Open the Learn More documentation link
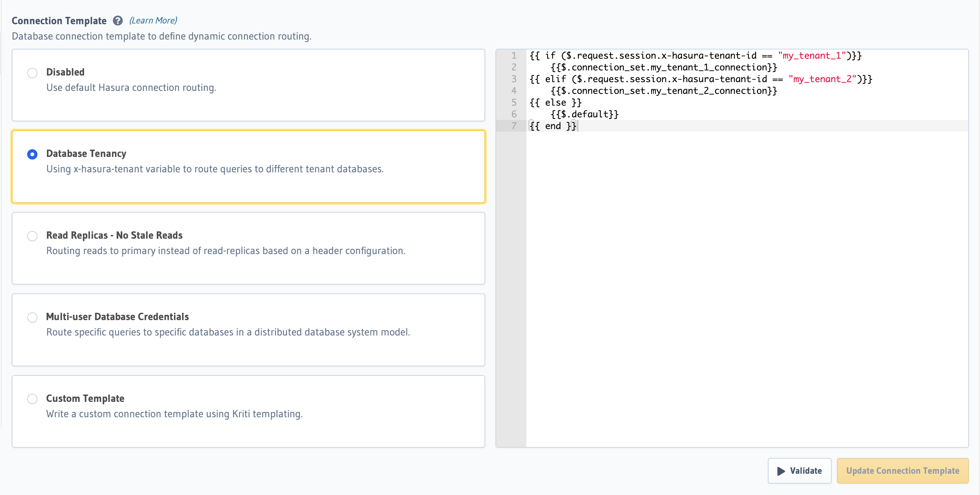Viewport: 980px width, 495px height. tap(153, 20)
